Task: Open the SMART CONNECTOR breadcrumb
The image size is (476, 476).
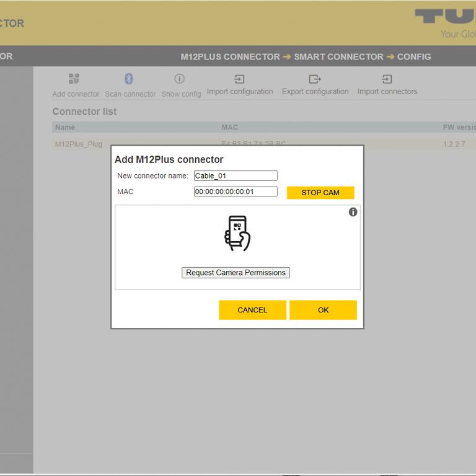Action: pyautogui.click(x=338, y=56)
